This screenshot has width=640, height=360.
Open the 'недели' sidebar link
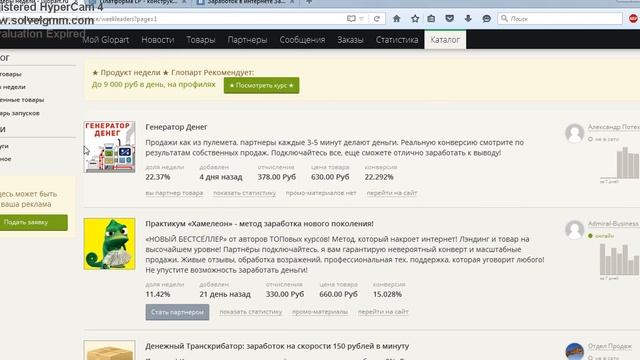(x=13, y=87)
